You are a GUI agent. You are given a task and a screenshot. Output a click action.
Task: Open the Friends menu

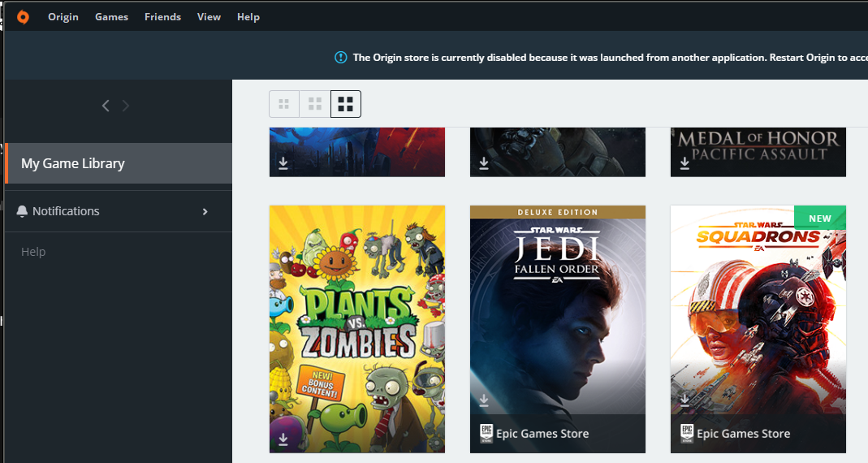(162, 17)
